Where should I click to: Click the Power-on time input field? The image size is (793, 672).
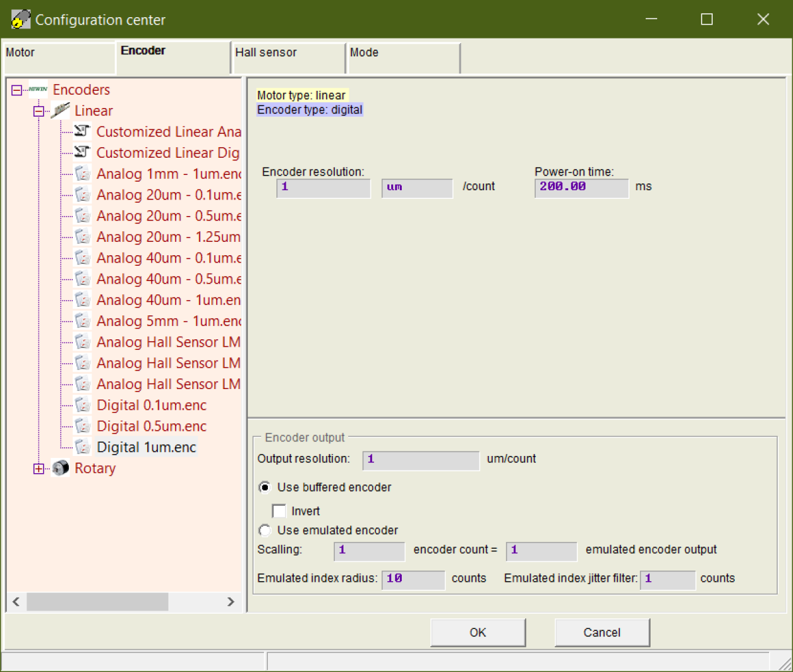(581, 188)
